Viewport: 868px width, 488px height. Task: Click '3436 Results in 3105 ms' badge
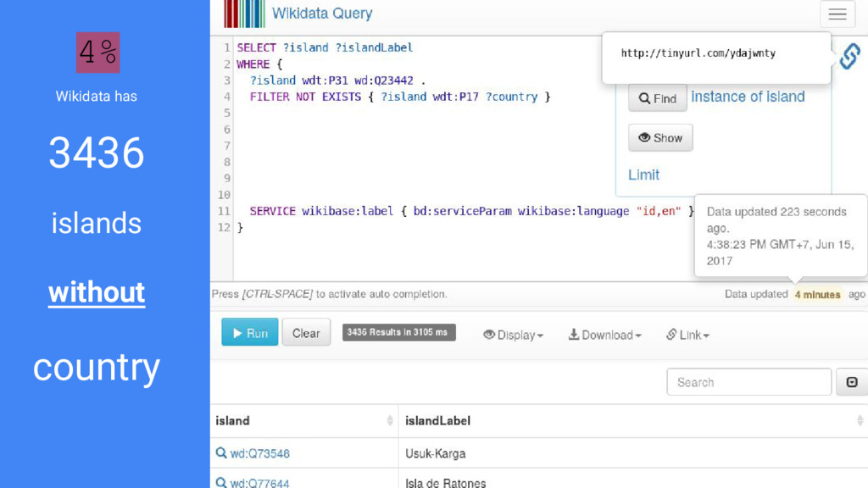pyautogui.click(x=398, y=332)
